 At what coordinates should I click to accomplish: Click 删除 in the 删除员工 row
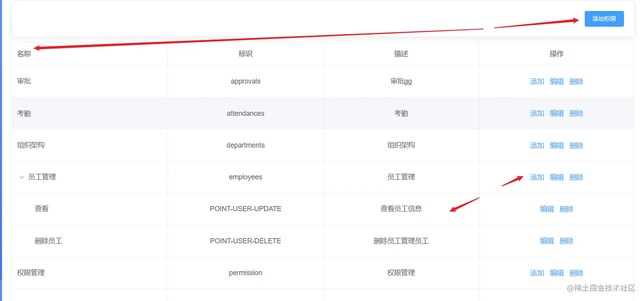[x=566, y=241]
